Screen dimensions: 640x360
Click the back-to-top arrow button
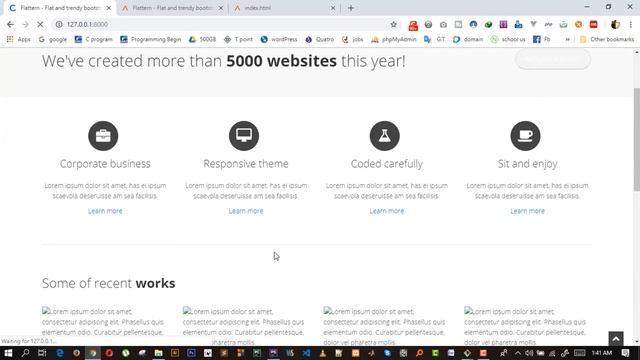[616, 339]
